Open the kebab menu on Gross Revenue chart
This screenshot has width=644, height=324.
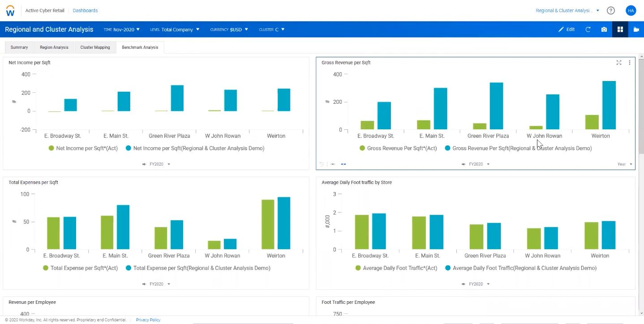pos(629,63)
